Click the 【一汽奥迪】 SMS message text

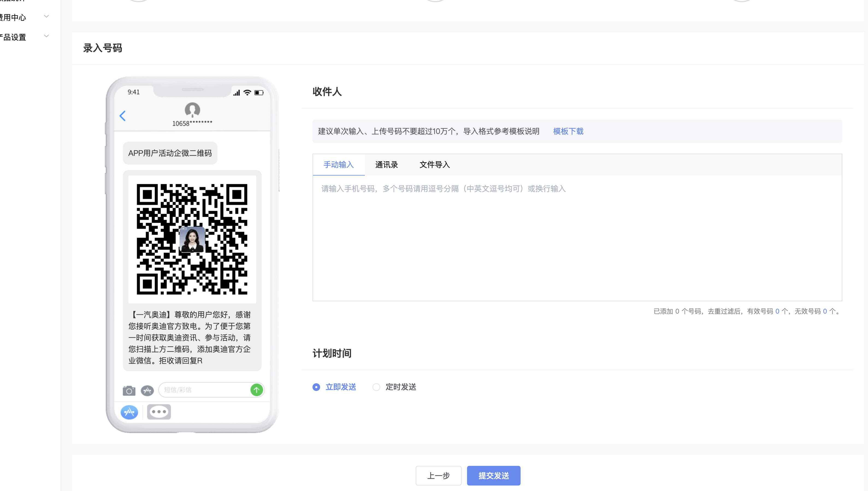(190, 338)
